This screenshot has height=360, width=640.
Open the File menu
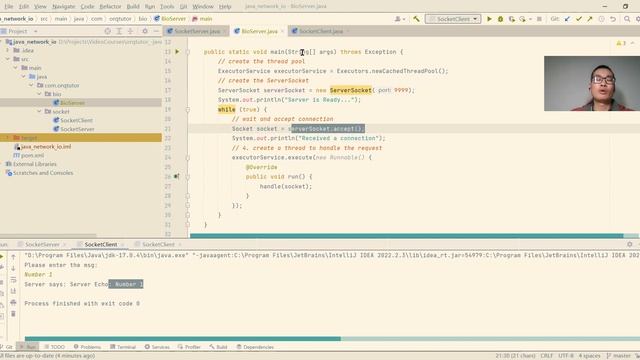click(9, 7)
